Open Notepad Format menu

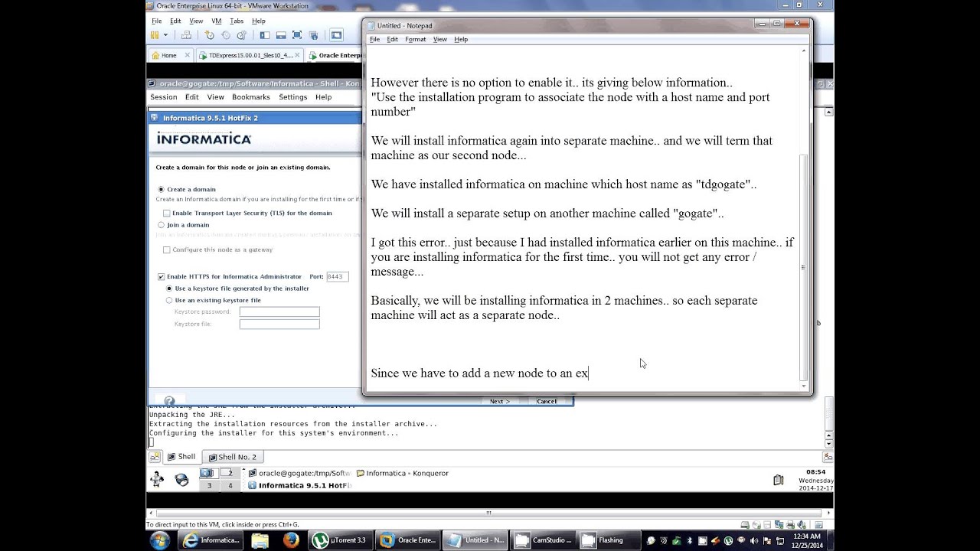[415, 39]
